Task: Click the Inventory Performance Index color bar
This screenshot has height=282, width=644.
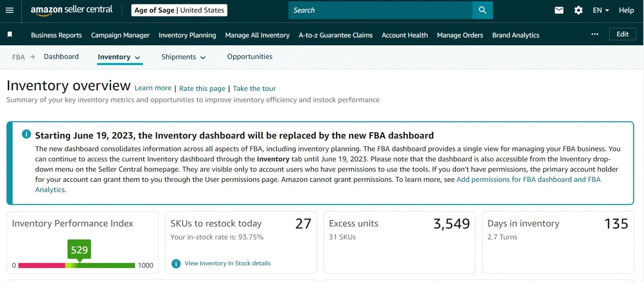Action: (77, 265)
